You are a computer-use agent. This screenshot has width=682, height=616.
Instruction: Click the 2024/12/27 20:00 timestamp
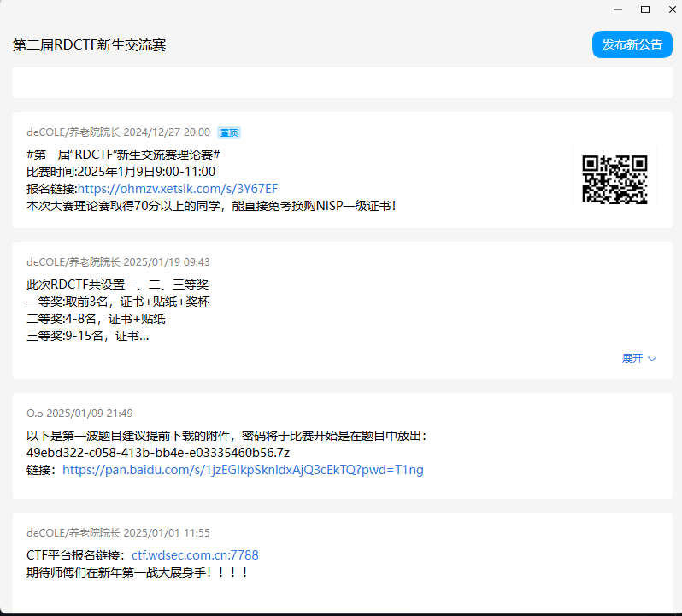(167, 132)
